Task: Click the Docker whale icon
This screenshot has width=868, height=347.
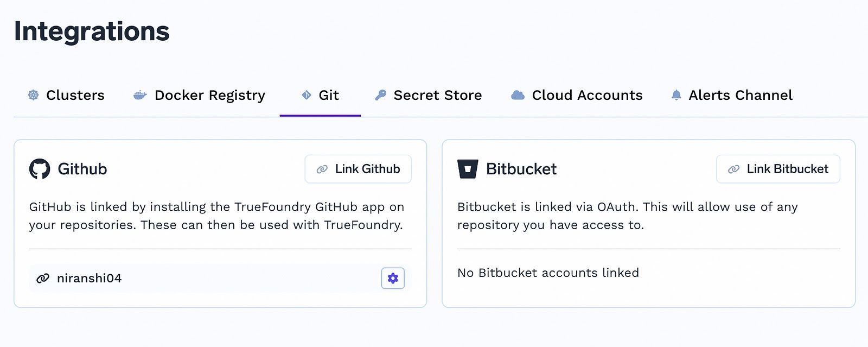Action: click(140, 95)
